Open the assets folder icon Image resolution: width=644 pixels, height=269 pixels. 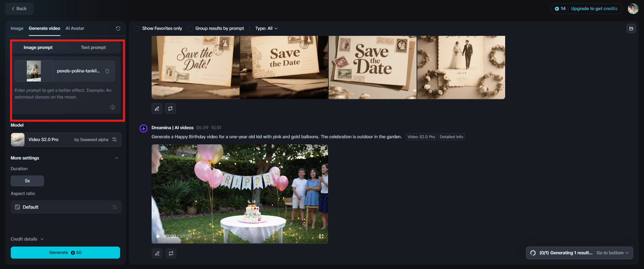tap(631, 28)
